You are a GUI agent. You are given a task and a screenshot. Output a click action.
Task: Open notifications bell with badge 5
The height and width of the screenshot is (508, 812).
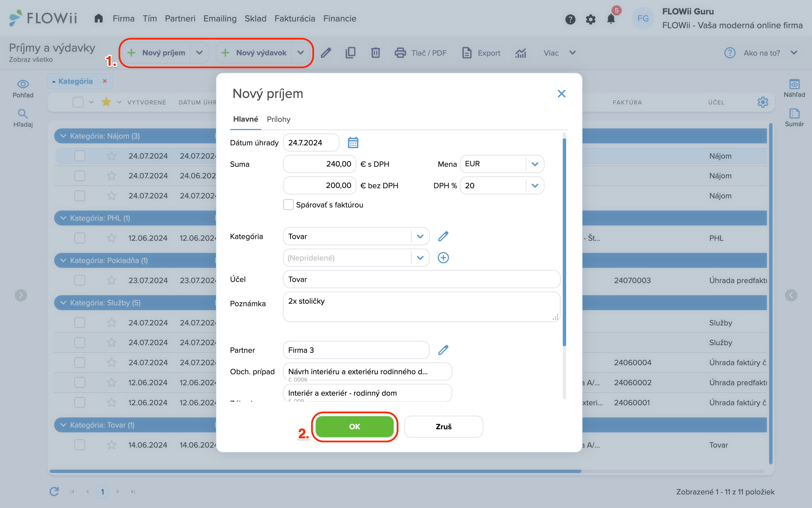tap(611, 19)
